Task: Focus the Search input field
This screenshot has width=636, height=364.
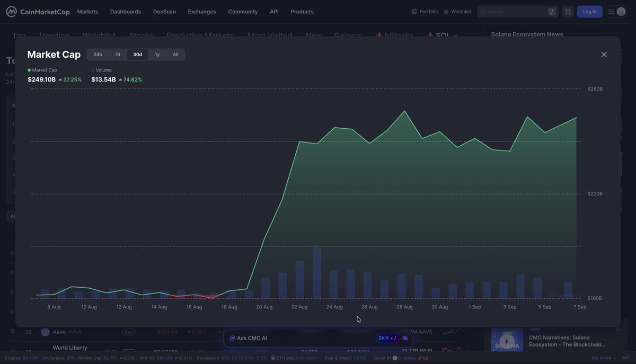Action: coord(517,12)
